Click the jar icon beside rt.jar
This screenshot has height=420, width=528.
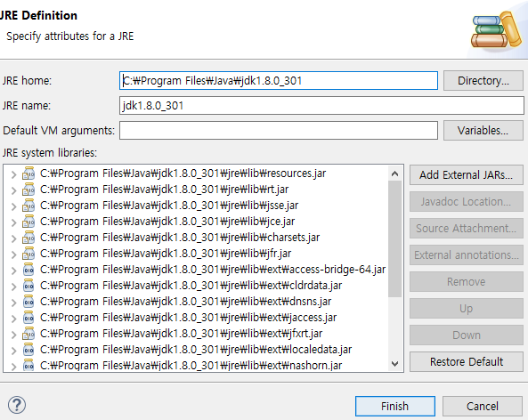28,190
